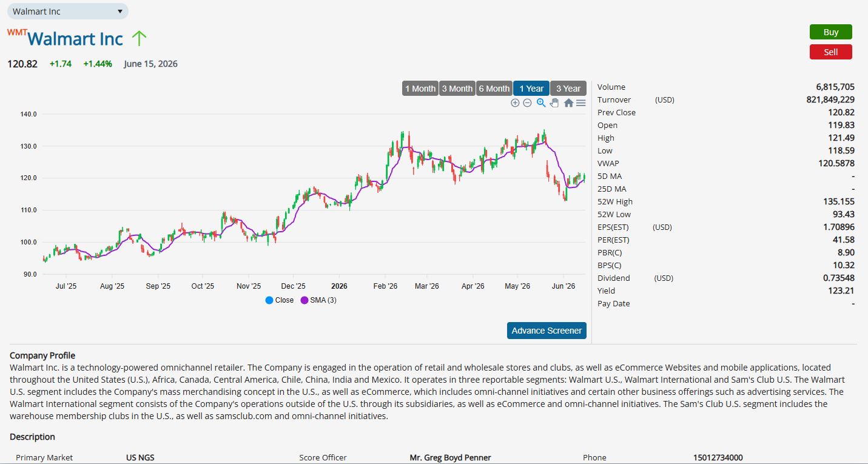Viewport: 868px width, 464px height.
Task: Toggle the SMA (3) series in legend
Action: [318, 300]
